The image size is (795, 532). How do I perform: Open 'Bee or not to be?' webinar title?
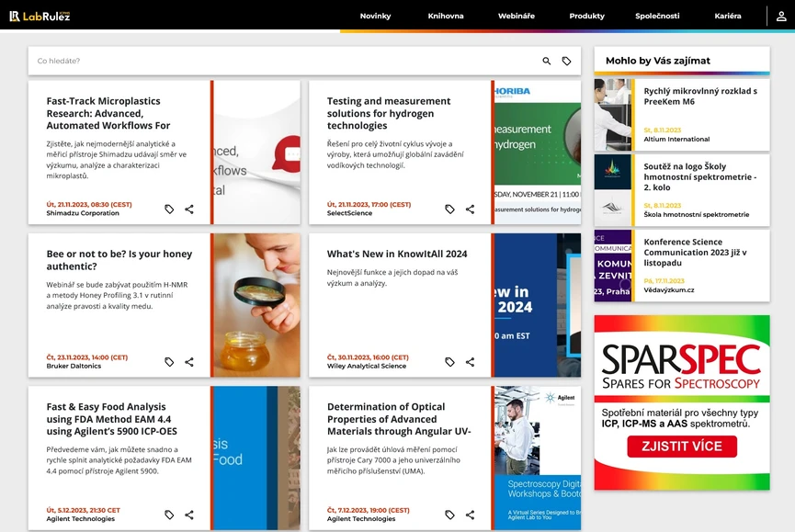119,260
